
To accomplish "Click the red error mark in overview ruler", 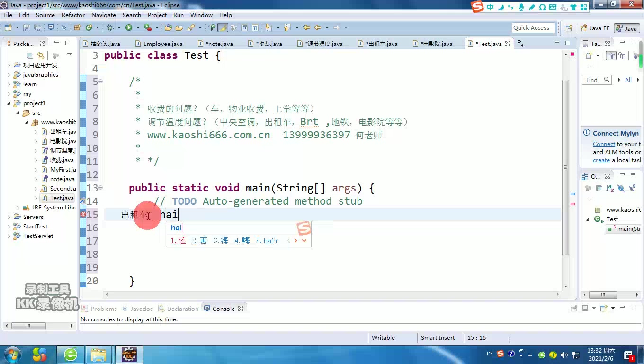I will (572, 204).
